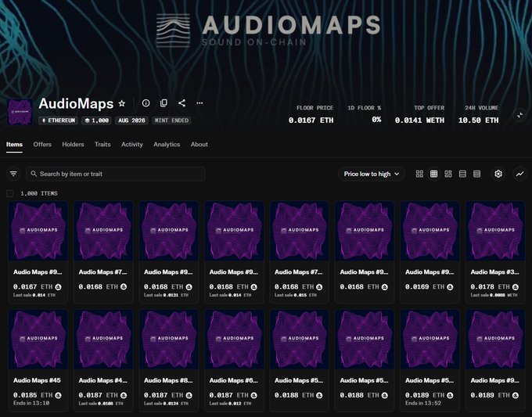Switch to large grid view

pos(419,174)
